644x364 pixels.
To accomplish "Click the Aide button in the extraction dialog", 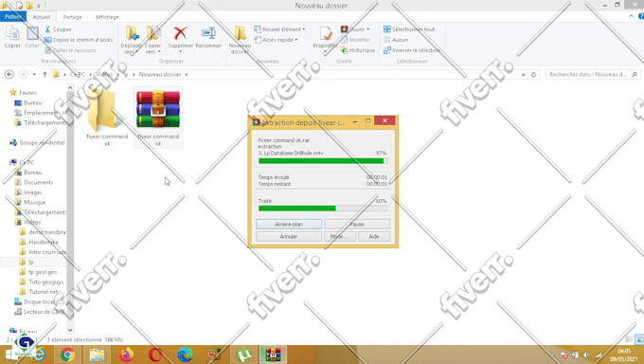I will tap(374, 236).
